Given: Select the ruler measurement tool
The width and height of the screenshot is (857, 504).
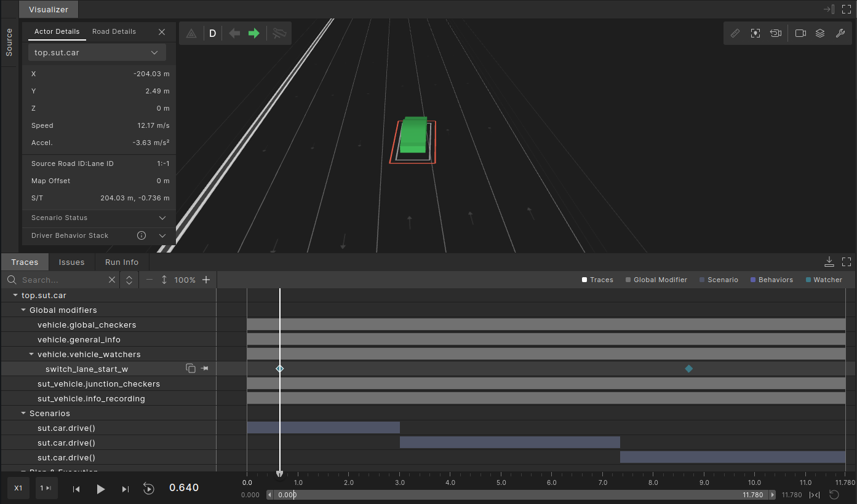Looking at the screenshot, I should (735, 33).
